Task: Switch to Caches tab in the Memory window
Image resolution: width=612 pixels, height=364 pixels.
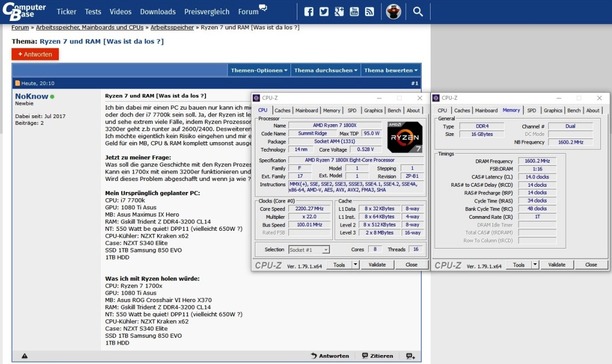Action: pos(462,111)
